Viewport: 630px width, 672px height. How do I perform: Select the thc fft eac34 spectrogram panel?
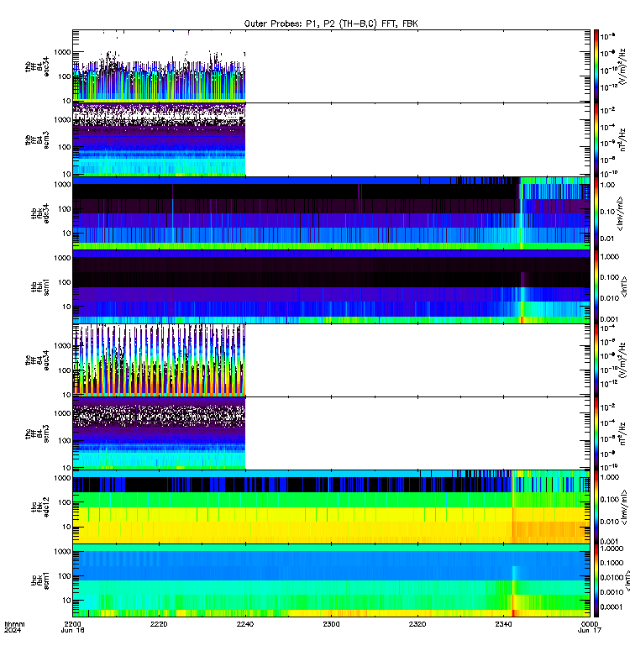pos(331,360)
